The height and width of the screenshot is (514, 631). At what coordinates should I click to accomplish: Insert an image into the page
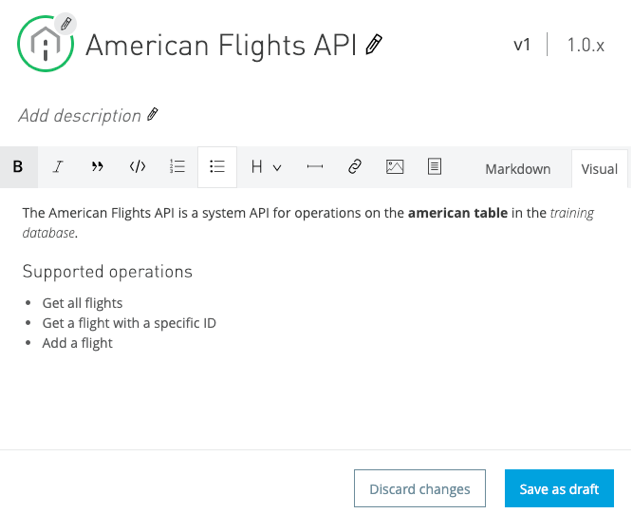(395, 167)
